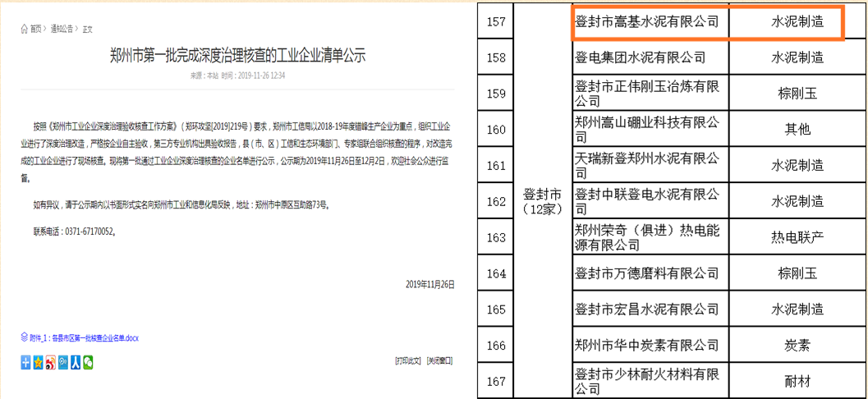The image size is (868, 399).
Task: Click the 热电联产 category cell
Action: point(797,237)
